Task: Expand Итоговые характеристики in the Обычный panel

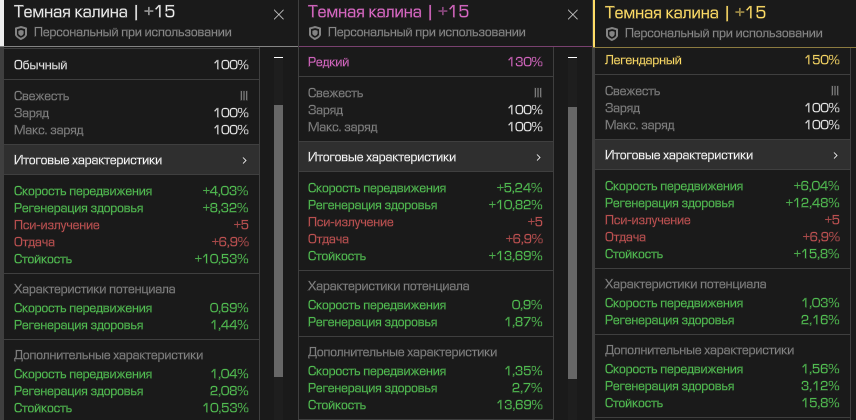Action: (131, 160)
